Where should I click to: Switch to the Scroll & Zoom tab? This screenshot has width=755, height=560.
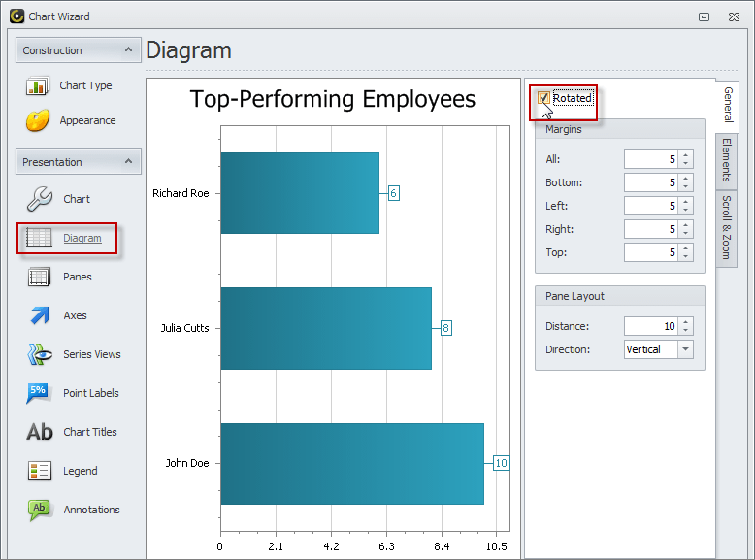pyautogui.click(x=726, y=227)
